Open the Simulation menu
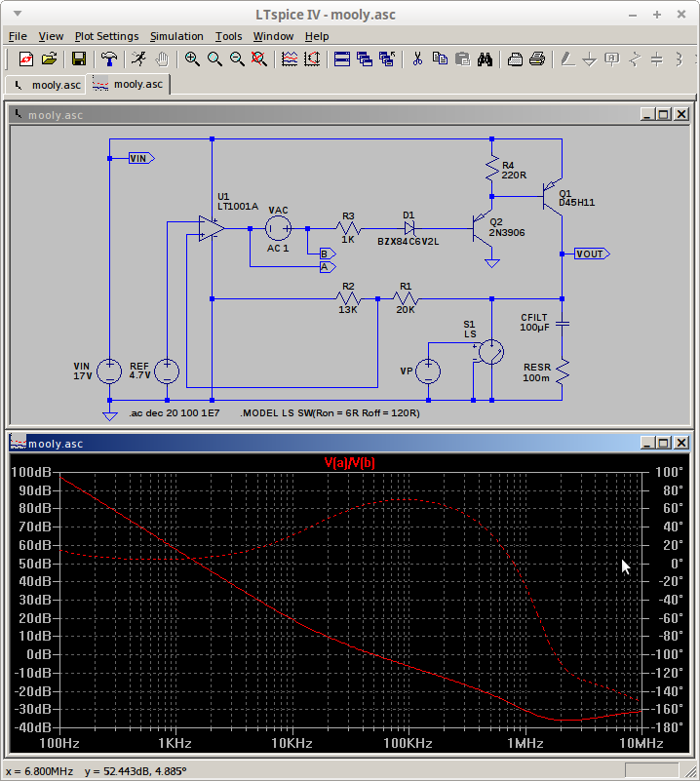Viewport: 700px width, 781px height. click(176, 36)
